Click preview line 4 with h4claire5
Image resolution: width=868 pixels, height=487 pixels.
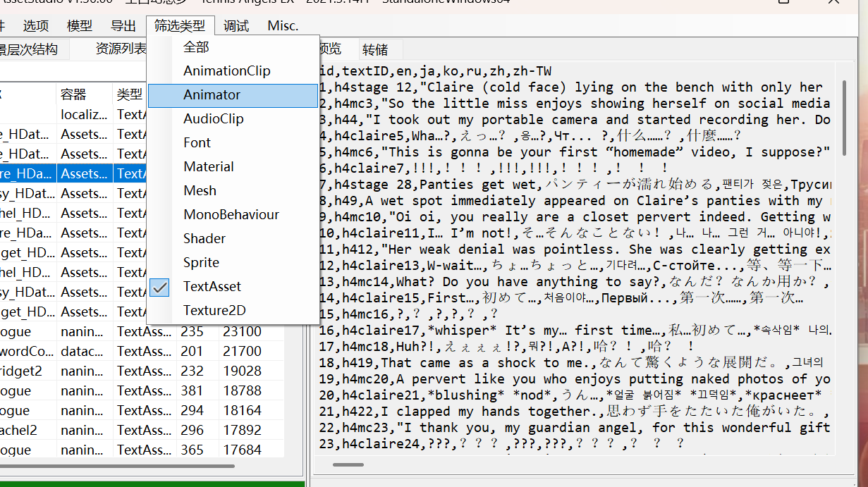(x=530, y=136)
